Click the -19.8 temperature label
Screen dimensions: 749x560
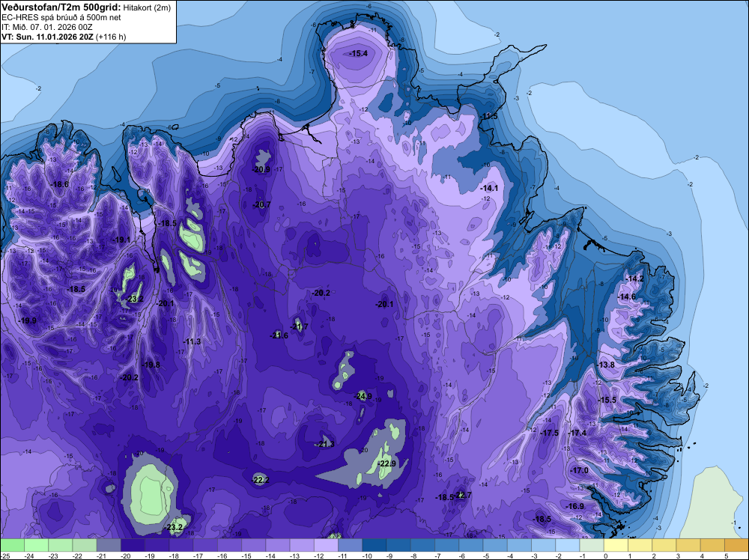point(151,365)
